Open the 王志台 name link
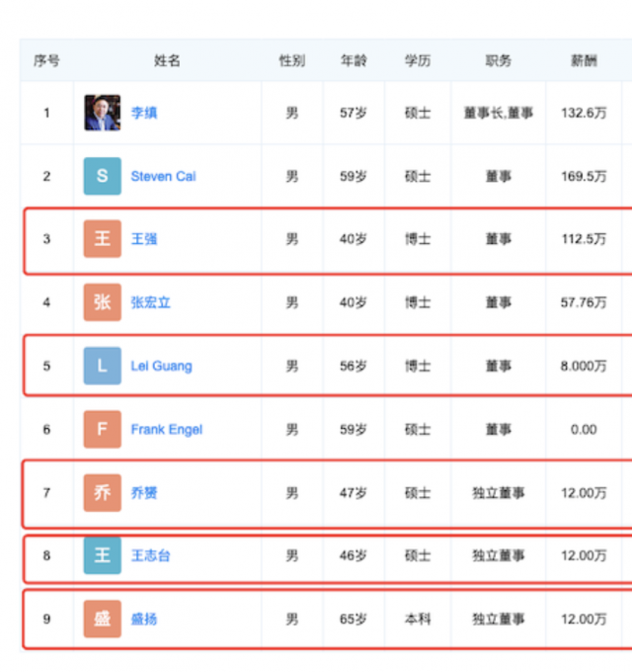 [x=150, y=555]
